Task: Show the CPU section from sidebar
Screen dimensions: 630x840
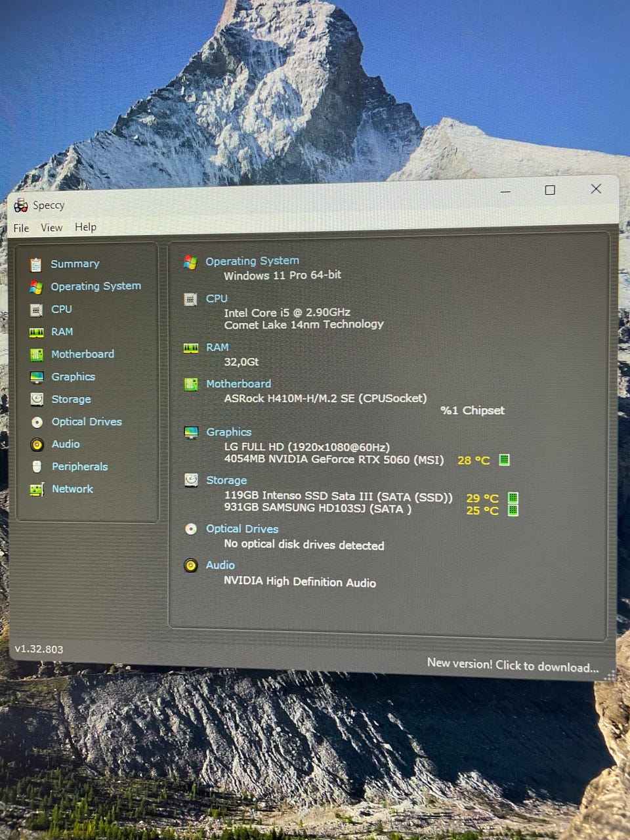Action: (x=62, y=309)
